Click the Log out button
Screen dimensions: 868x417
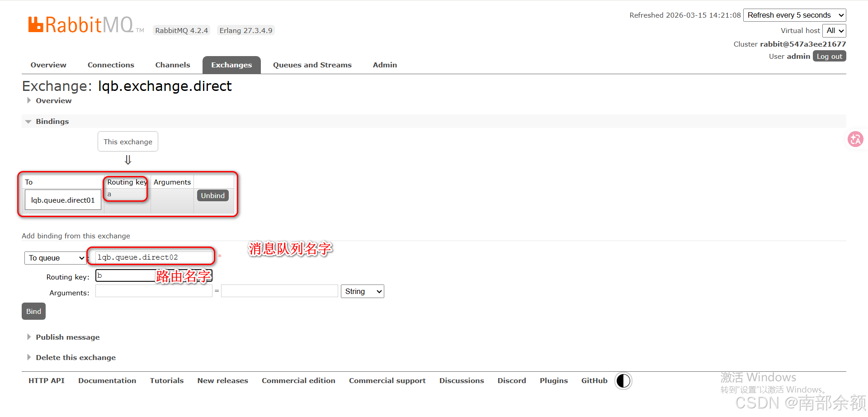(x=830, y=56)
